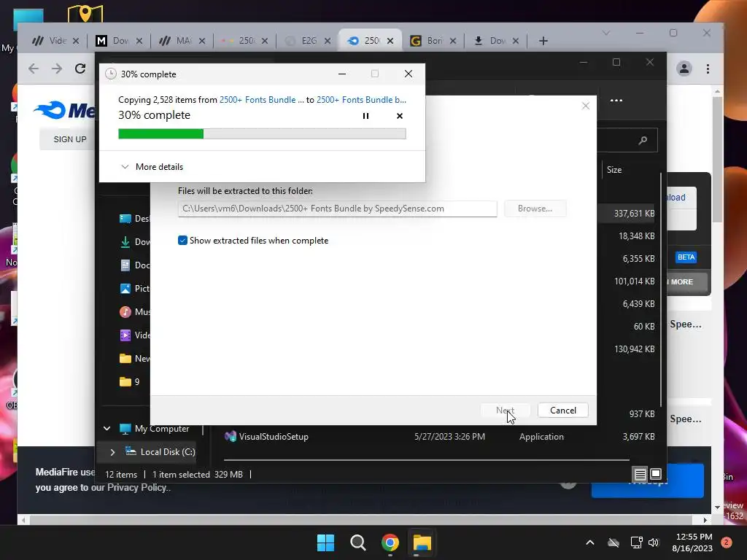Open Chrome from the taskbar
Viewport: 747px width, 560px height.
point(390,542)
